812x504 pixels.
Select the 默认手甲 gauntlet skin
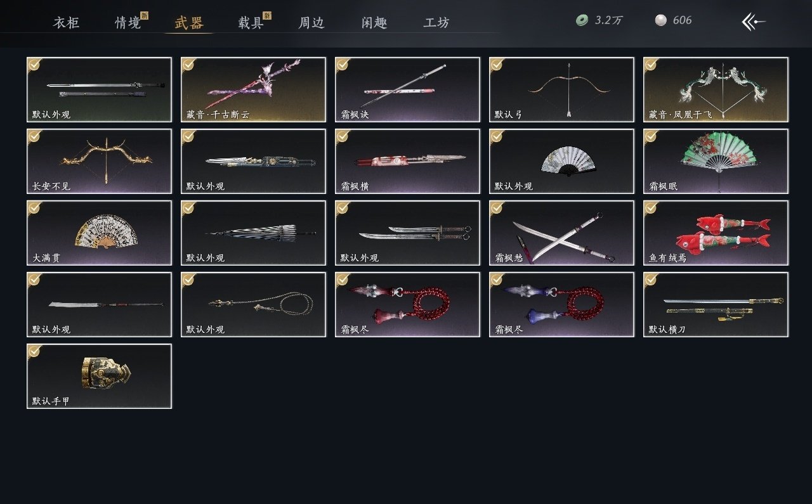[99, 376]
